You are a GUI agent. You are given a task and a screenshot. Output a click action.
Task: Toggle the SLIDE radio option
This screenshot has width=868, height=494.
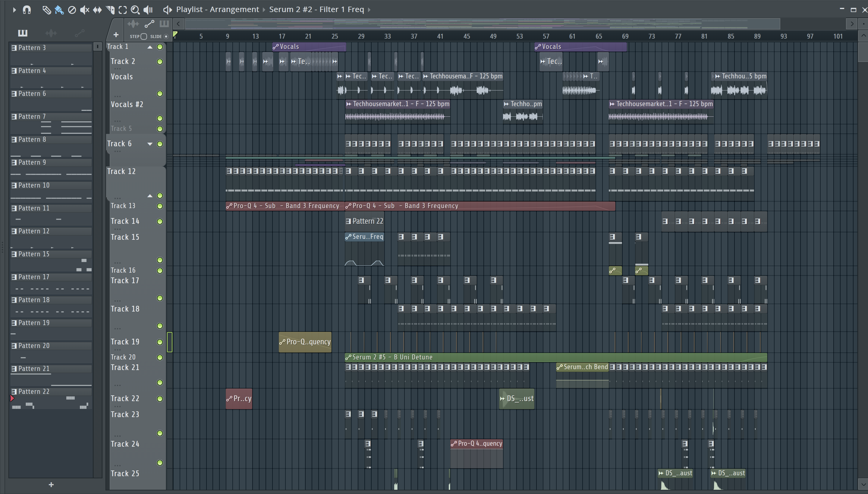click(x=166, y=36)
